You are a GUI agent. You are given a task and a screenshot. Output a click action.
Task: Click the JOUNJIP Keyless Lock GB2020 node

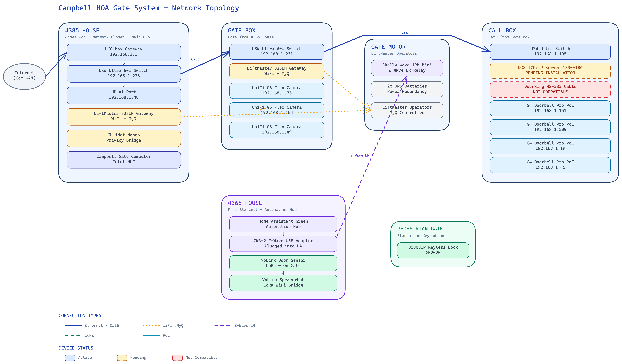tap(433, 250)
